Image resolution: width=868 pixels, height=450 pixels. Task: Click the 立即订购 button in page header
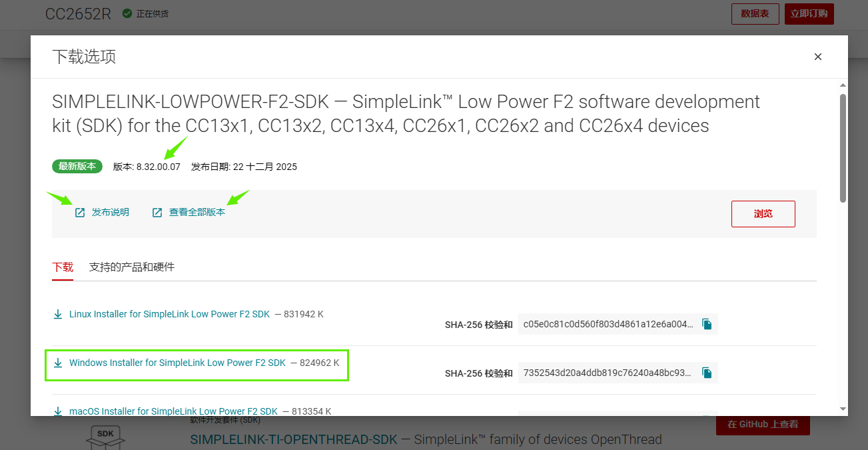pyautogui.click(x=809, y=13)
